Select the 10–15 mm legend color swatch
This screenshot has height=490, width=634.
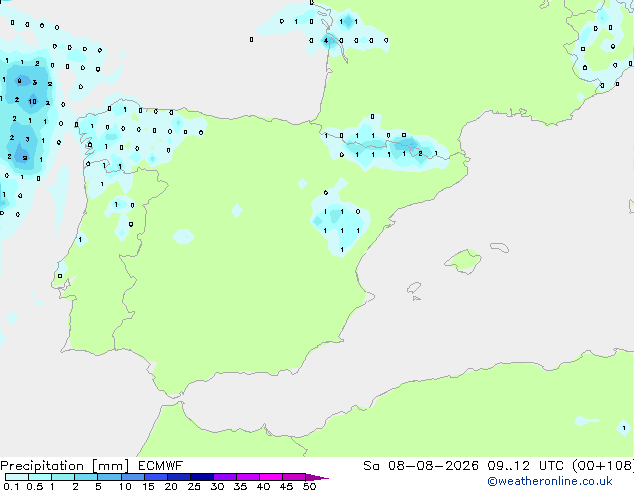[132, 477]
